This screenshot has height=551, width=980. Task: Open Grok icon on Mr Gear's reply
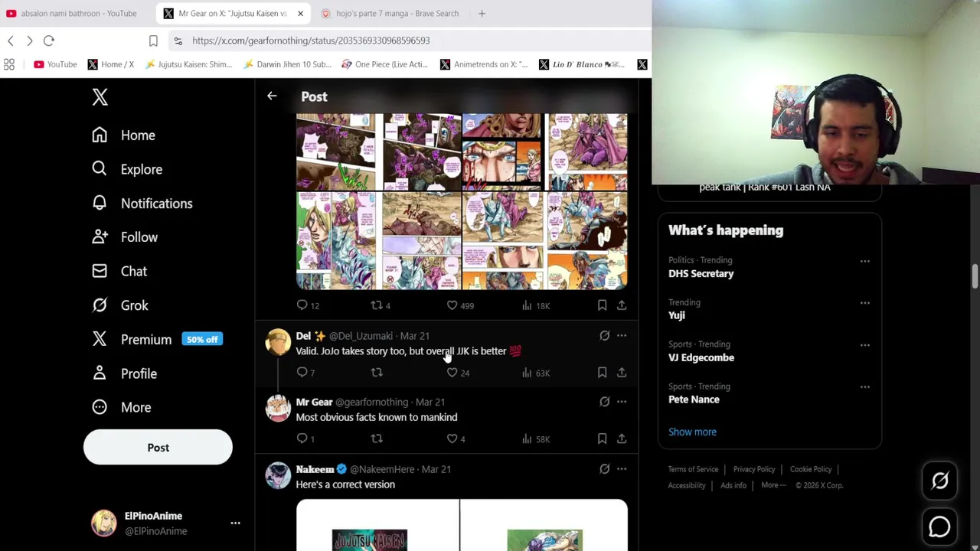604,402
